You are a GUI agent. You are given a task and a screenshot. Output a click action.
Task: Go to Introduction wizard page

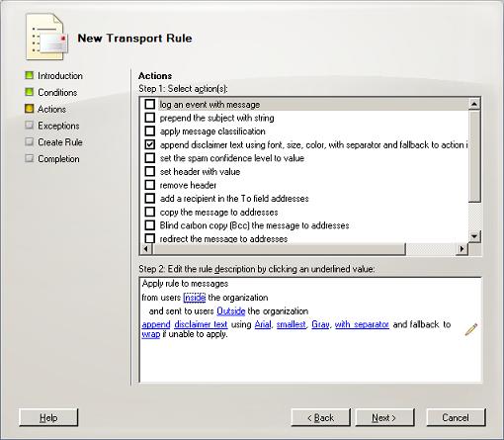tap(60, 76)
